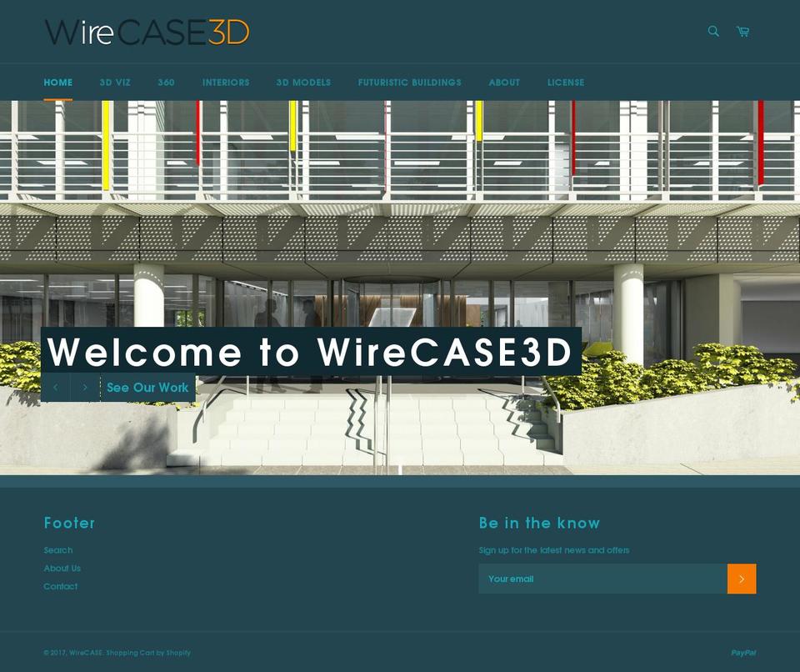Open the INTERIORS menu item
The width and height of the screenshot is (800, 672).
point(226,83)
